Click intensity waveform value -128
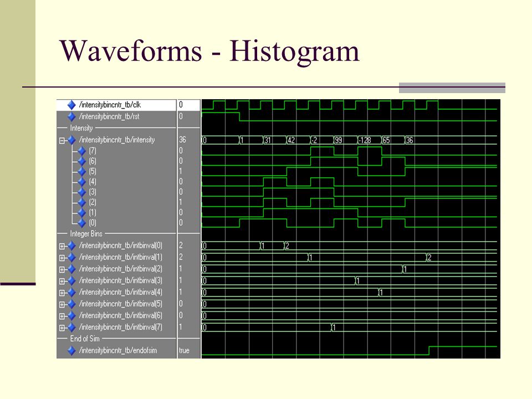 coord(365,140)
